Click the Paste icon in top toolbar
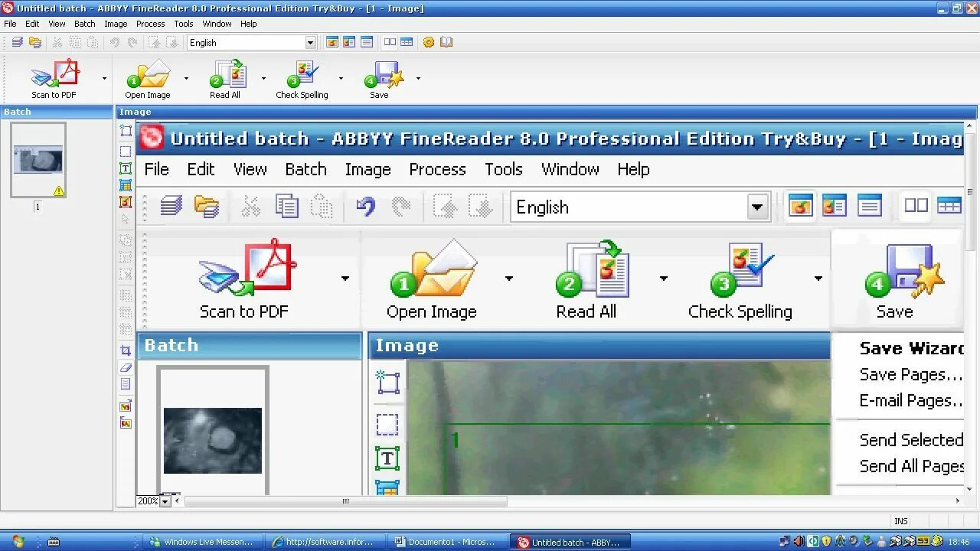 93,43
